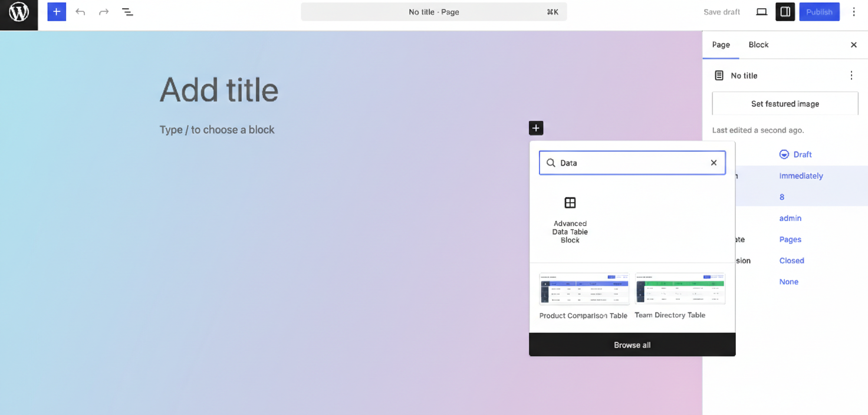This screenshot has width=868, height=415.
Task: Click the Redo arrow icon
Action: pos(104,12)
